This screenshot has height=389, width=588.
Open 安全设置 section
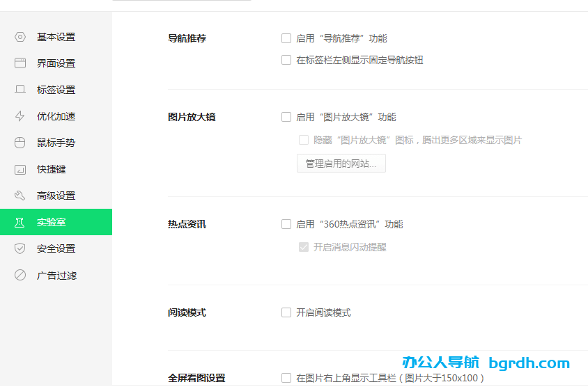56,248
